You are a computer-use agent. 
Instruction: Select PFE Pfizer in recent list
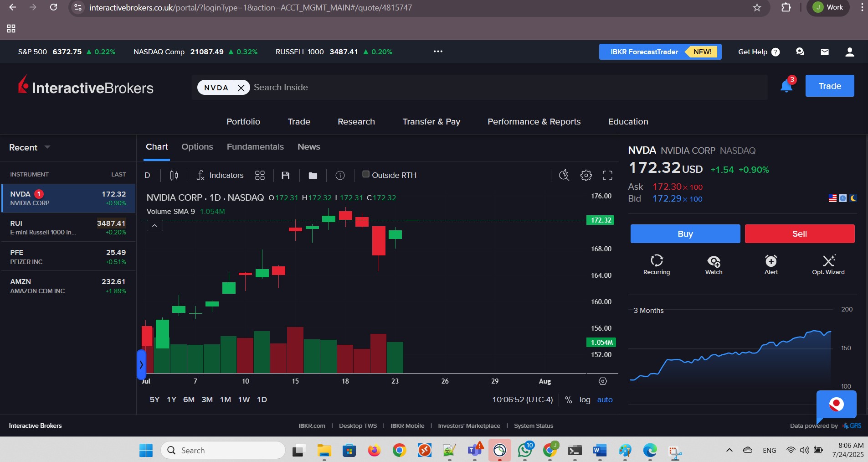point(68,257)
